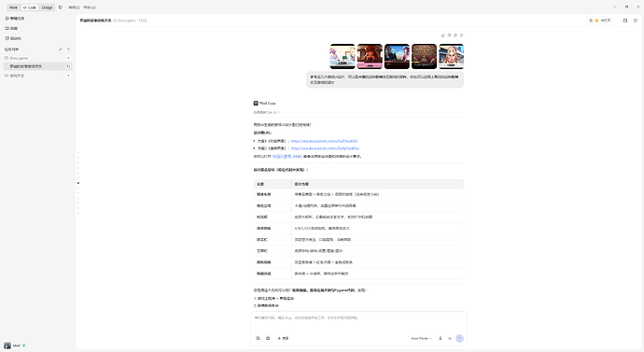Collapse the Story game project group
Screen dimensions: 644x352
coord(68,58)
